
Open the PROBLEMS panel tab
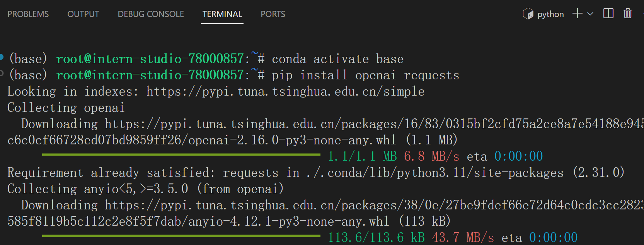(28, 14)
